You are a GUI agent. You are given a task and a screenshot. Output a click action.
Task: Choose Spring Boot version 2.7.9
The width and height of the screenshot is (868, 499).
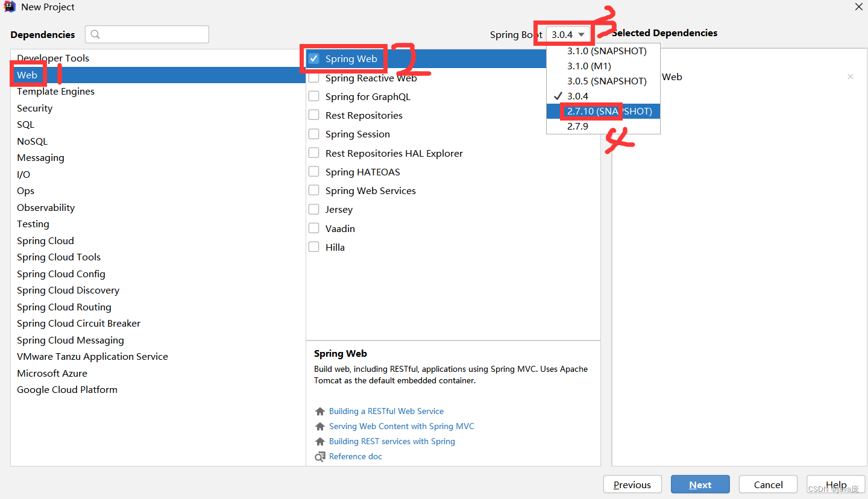603,126
